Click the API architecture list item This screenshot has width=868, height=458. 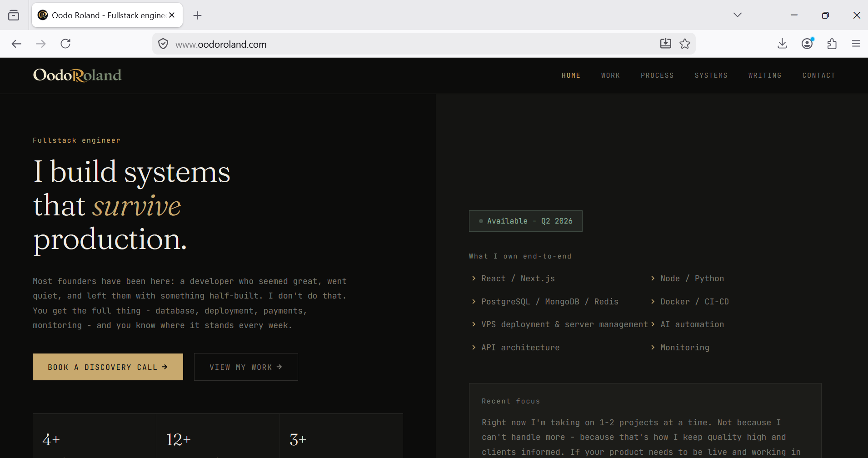(x=516, y=348)
